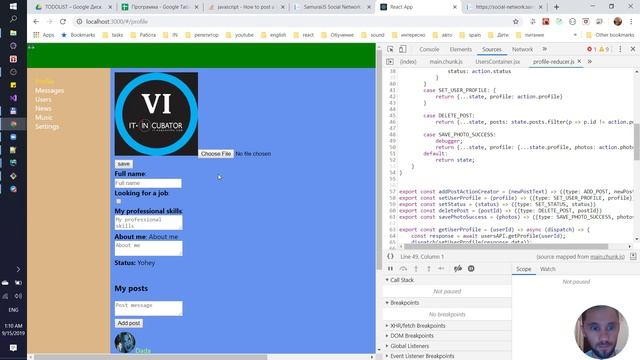Open Windows Start menu
The height and width of the screenshot is (360, 640).
click(x=13, y=7)
